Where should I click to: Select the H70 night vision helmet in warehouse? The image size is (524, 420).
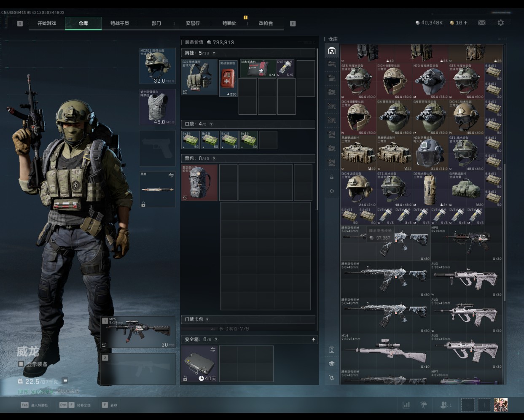click(430, 81)
